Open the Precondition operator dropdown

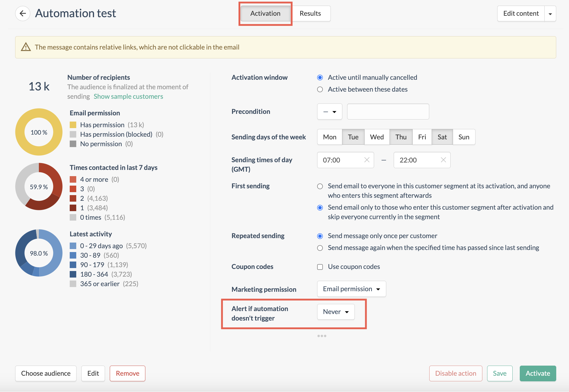coord(330,111)
